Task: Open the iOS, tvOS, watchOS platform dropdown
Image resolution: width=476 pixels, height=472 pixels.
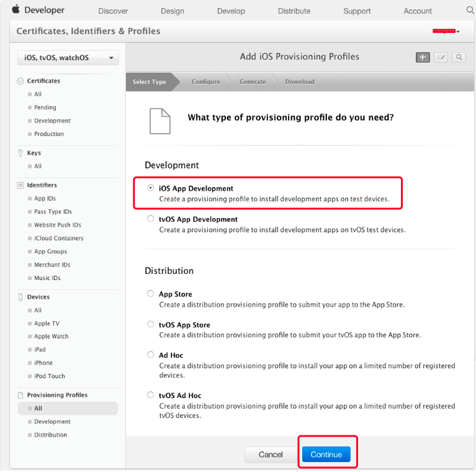Action: click(x=68, y=58)
